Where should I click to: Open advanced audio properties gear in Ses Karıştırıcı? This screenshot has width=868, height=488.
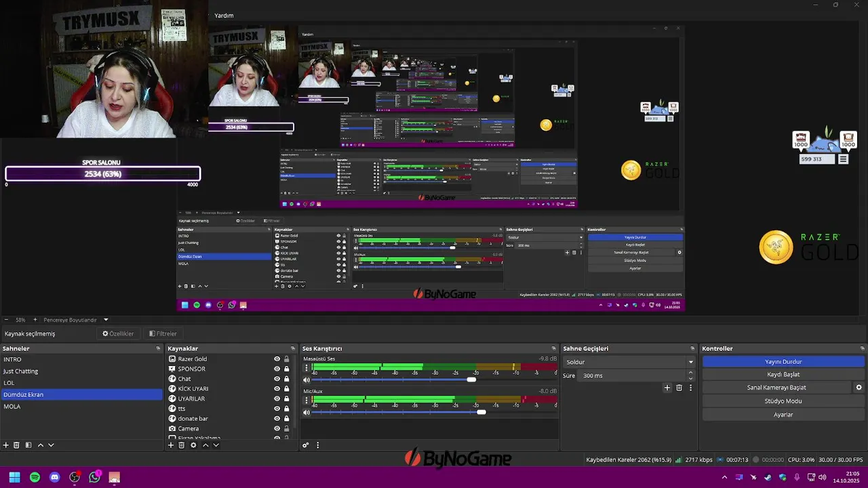pos(306,445)
